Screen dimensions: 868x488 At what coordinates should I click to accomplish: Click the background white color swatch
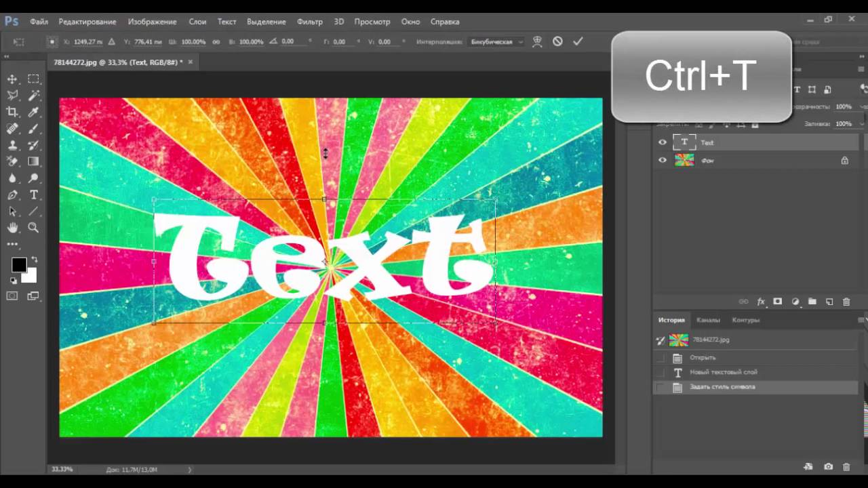31,277
